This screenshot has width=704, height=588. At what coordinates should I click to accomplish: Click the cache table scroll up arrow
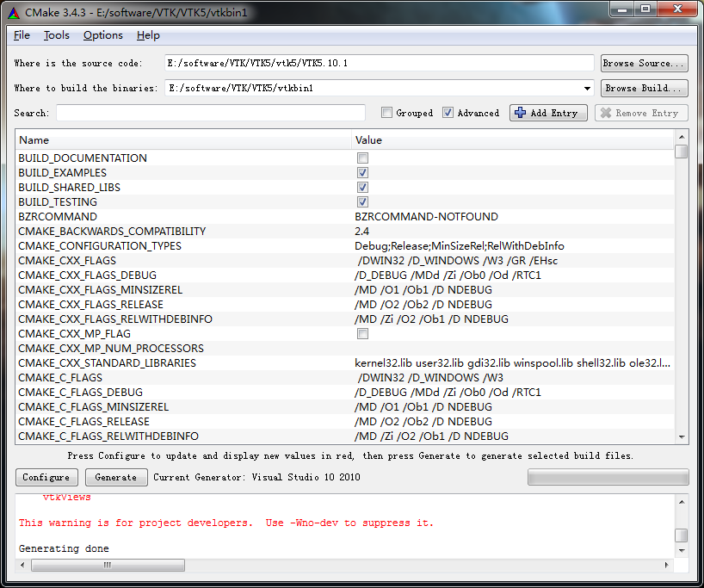coord(681,137)
